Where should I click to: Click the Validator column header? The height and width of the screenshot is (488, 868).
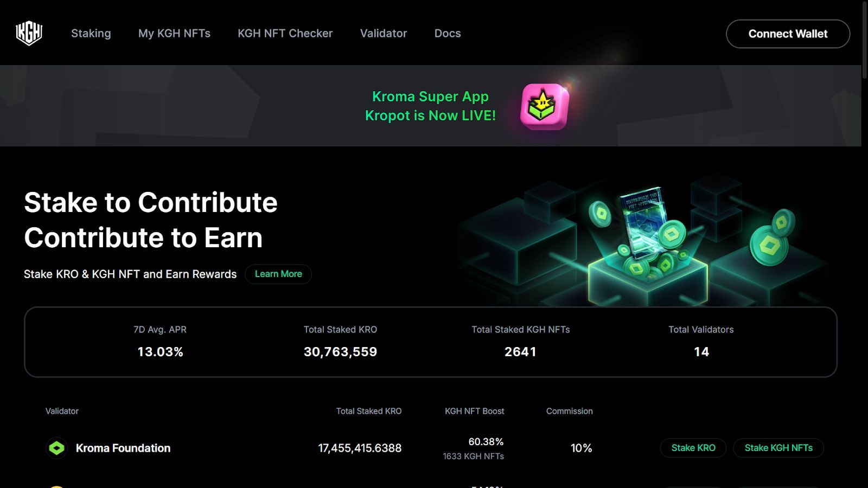pos(62,411)
